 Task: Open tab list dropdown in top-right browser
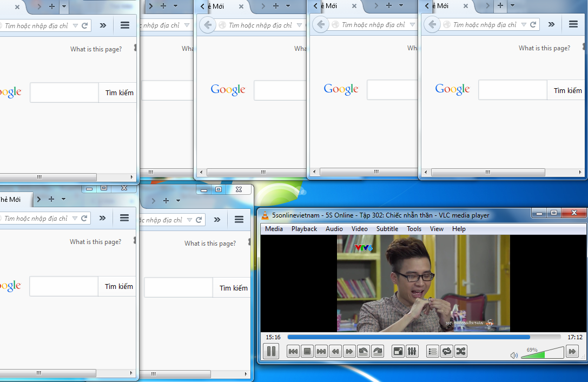pyautogui.click(x=512, y=5)
